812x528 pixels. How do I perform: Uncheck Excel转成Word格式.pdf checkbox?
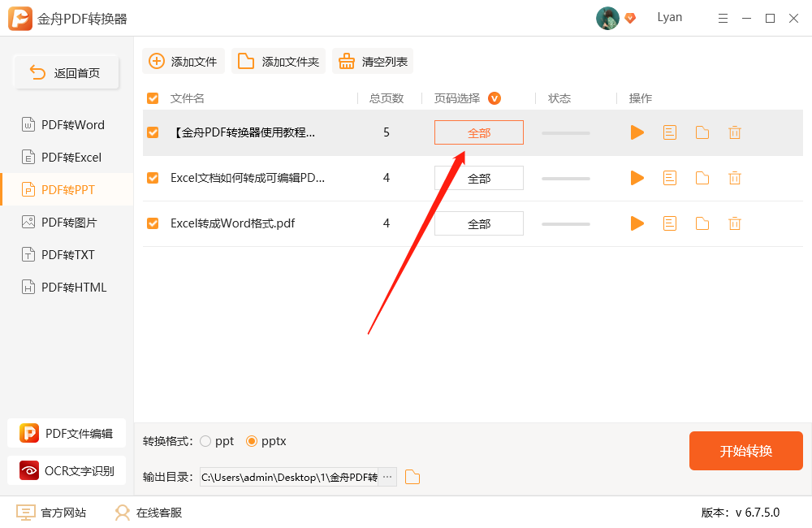(153, 223)
